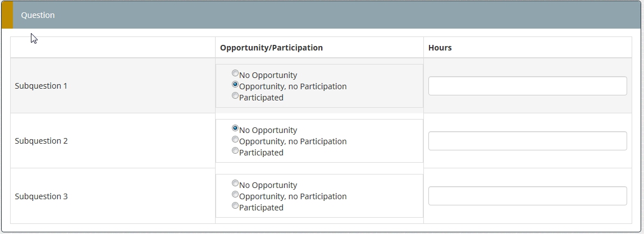Click the orange accent bar beside Question

tap(7, 15)
